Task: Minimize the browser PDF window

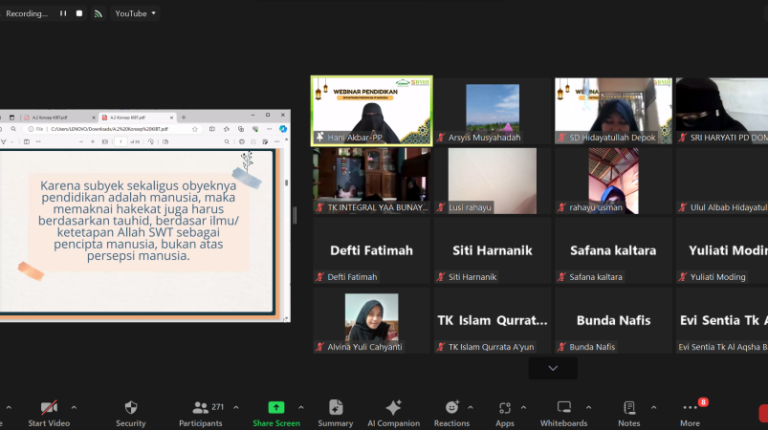Action: click(253, 115)
